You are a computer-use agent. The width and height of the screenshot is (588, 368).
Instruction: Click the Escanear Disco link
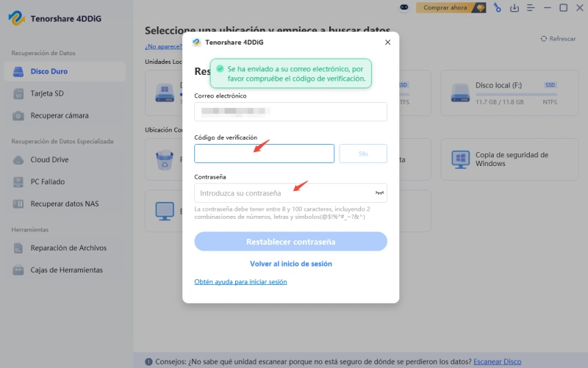pos(498,361)
